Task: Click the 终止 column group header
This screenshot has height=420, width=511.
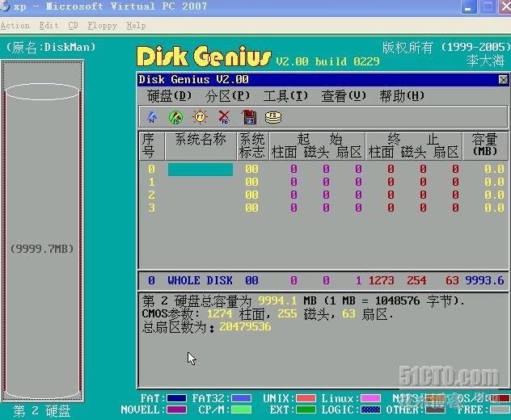Action: point(413,140)
